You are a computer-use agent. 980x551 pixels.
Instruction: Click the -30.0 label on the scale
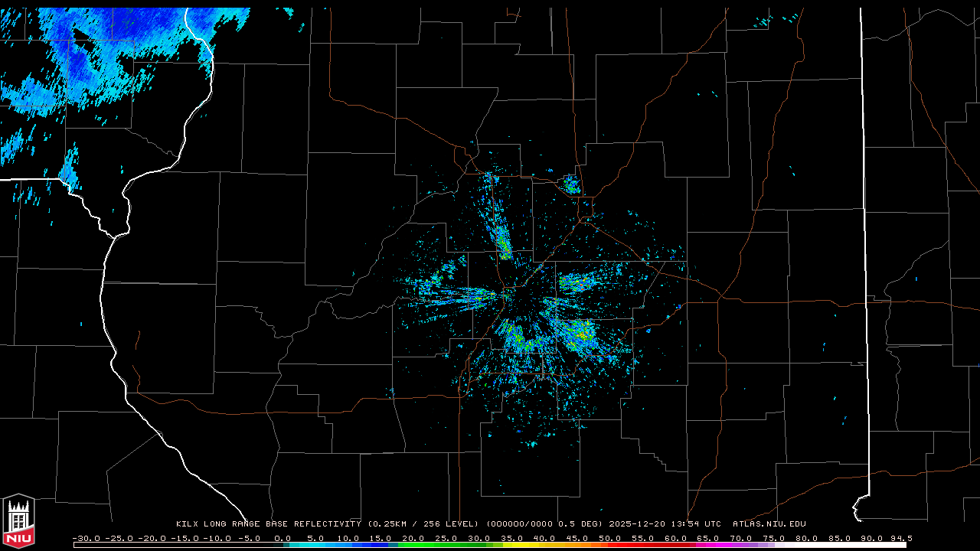click(x=87, y=538)
